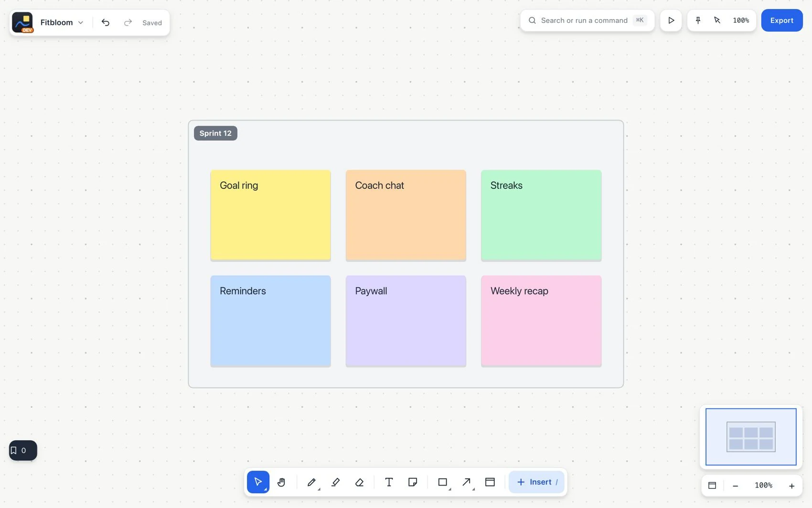Click the Saved status text
The width and height of the screenshot is (812, 508).
click(x=152, y=23)
